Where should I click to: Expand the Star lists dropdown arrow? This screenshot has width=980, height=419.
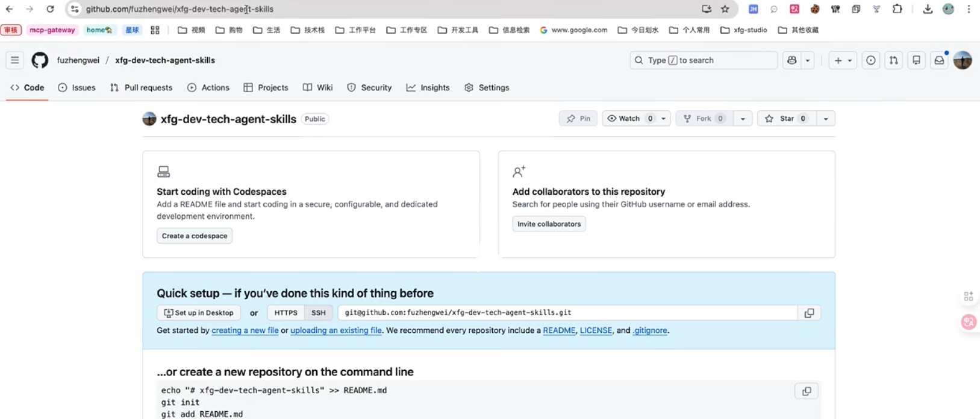(x=826, y=119)
